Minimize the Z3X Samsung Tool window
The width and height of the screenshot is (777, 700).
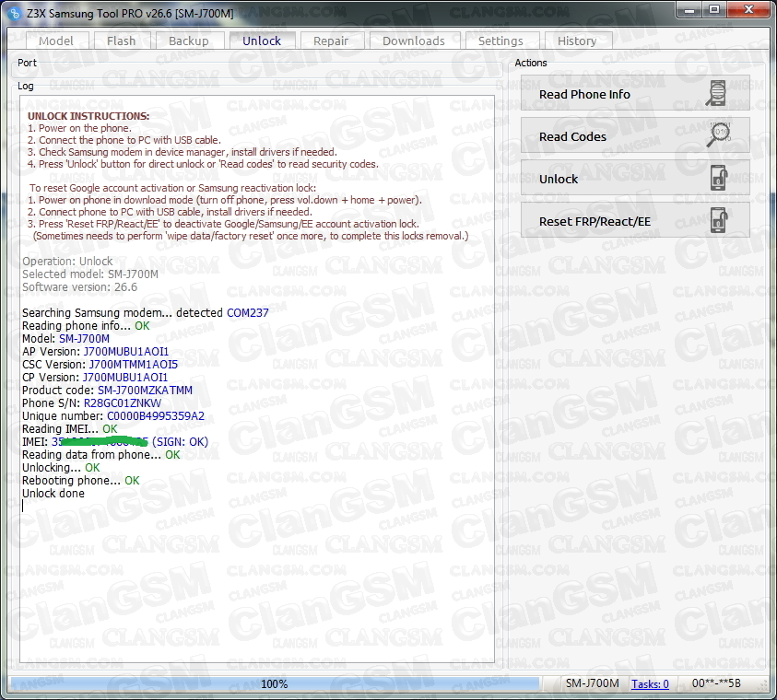click(x=689, y=9)
